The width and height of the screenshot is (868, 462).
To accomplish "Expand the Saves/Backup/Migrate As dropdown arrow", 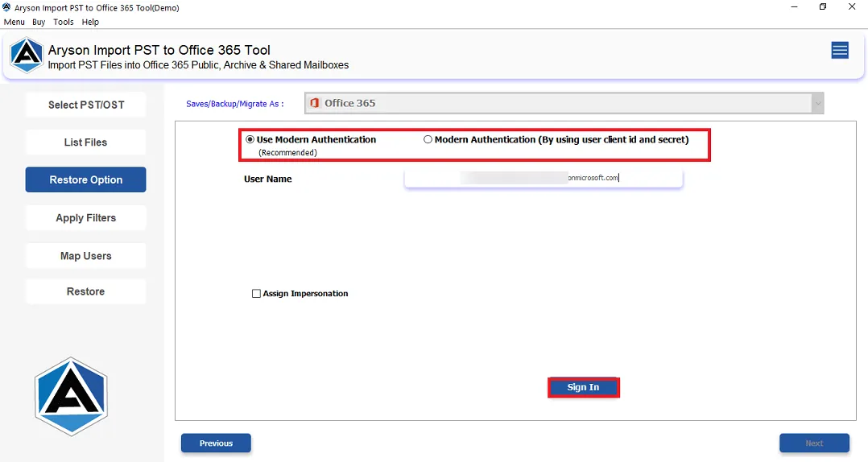I will click(817, 104).
